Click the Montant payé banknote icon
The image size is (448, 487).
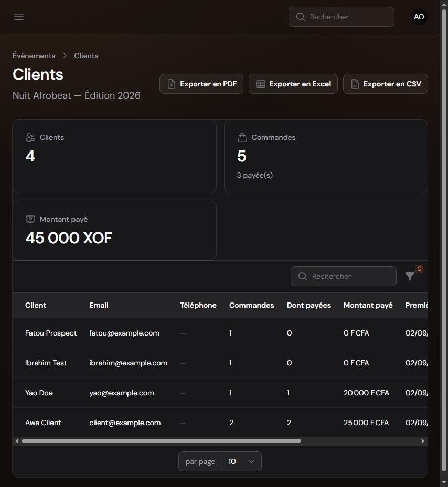click(x=30, y=219)
